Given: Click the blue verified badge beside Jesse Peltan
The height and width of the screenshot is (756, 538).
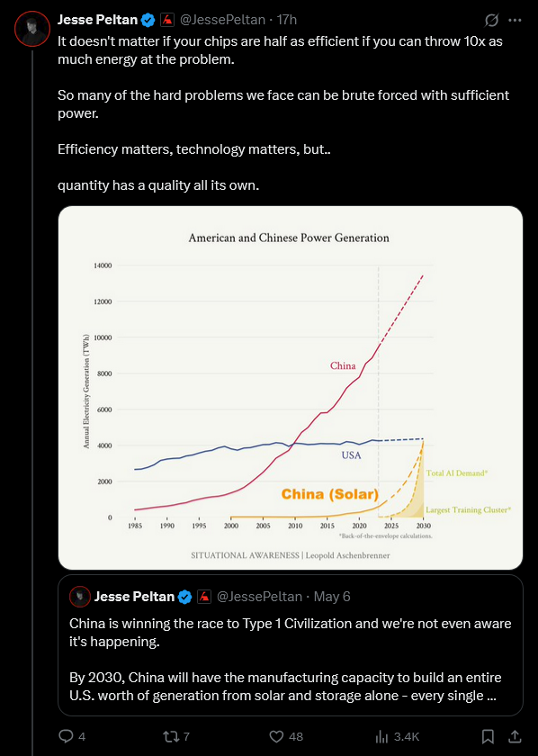Looking at the screenshot, I should pyautogui.click(x=148, y=20).
